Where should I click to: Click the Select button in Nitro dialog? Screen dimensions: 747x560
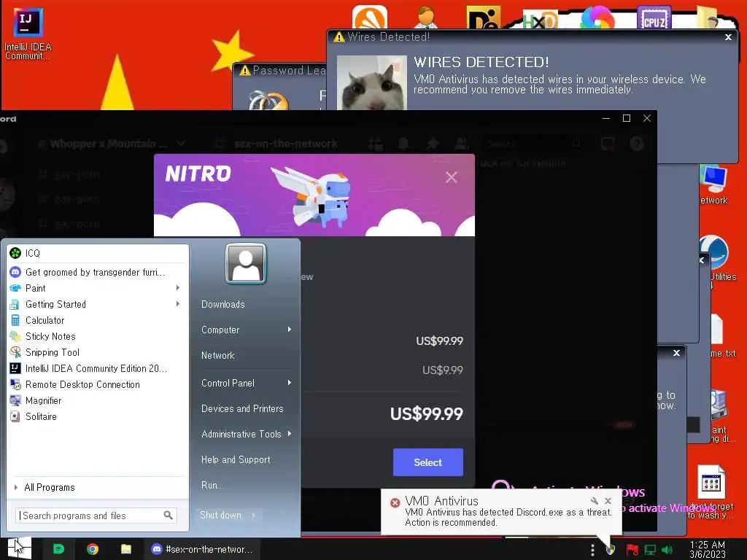[x=427, y=462]
